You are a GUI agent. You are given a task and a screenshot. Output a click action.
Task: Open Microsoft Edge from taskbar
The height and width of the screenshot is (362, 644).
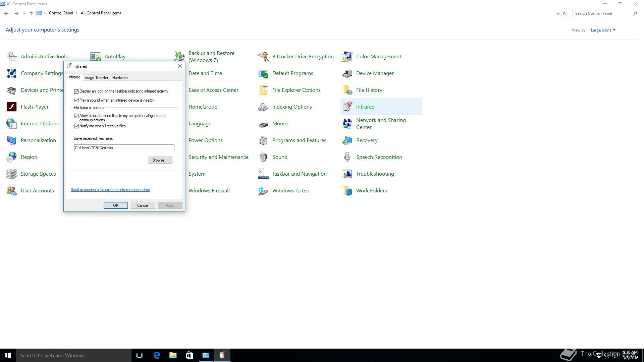point(157,355)
